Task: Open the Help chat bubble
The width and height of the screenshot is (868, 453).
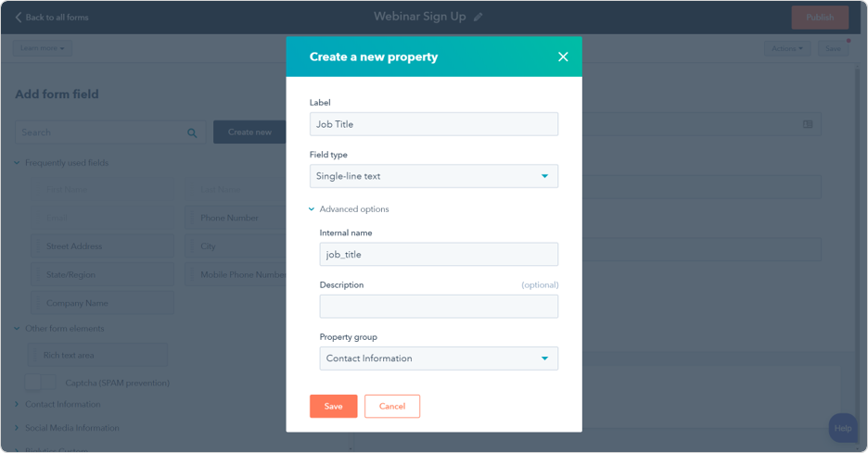Action: 842,427
